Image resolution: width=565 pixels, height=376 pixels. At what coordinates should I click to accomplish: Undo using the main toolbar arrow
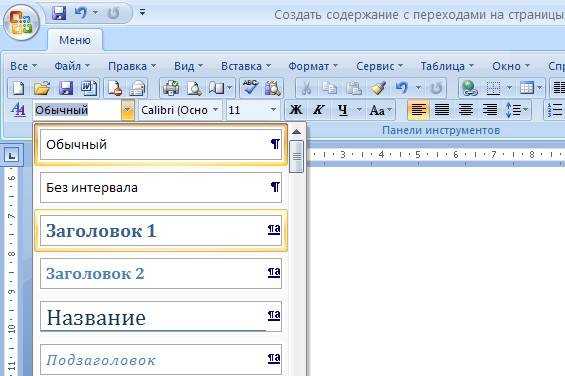click(402, 88)
